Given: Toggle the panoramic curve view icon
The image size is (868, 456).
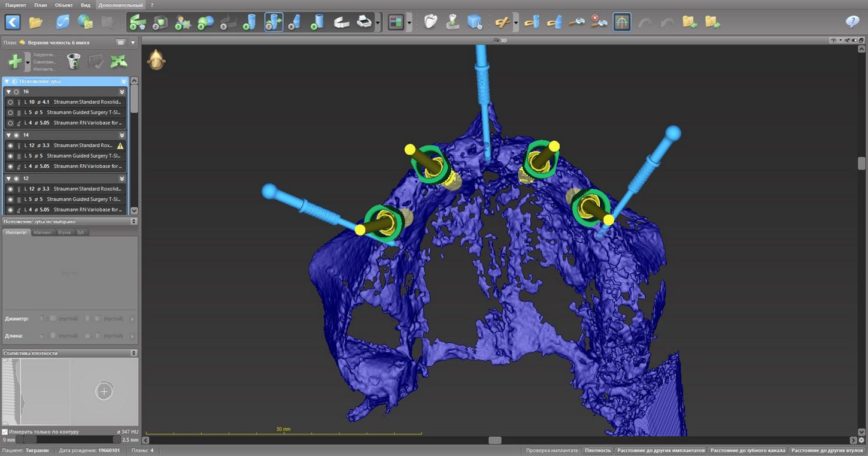Looking at the screenshot, I should point(622,22).
